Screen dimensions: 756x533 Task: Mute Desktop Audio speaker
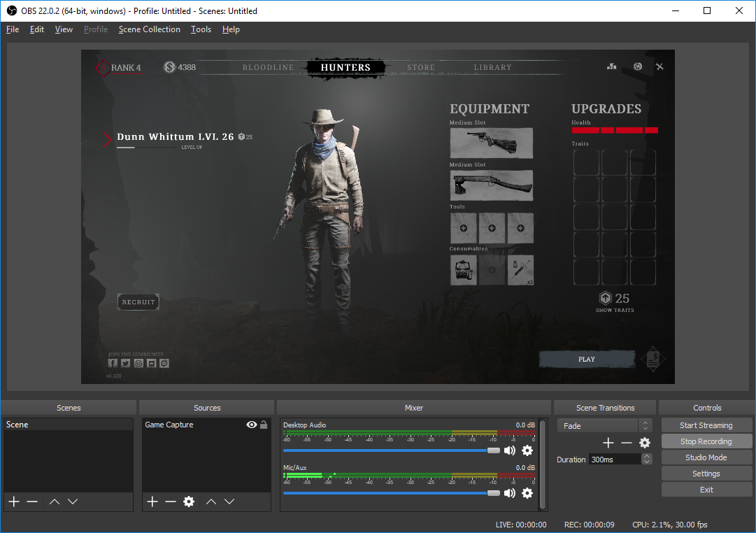coord(510,450)
